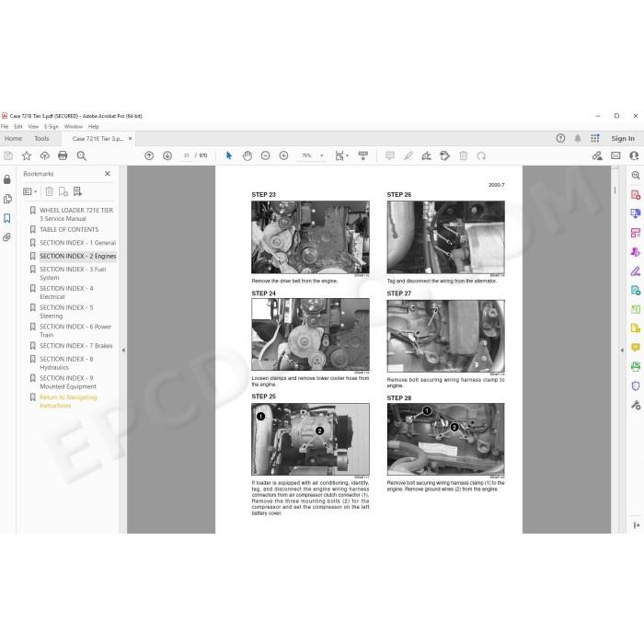The height and width of the screenshot is (644, 644).
Task: Show the security lock panel
Action: click(x=7, y=179)
